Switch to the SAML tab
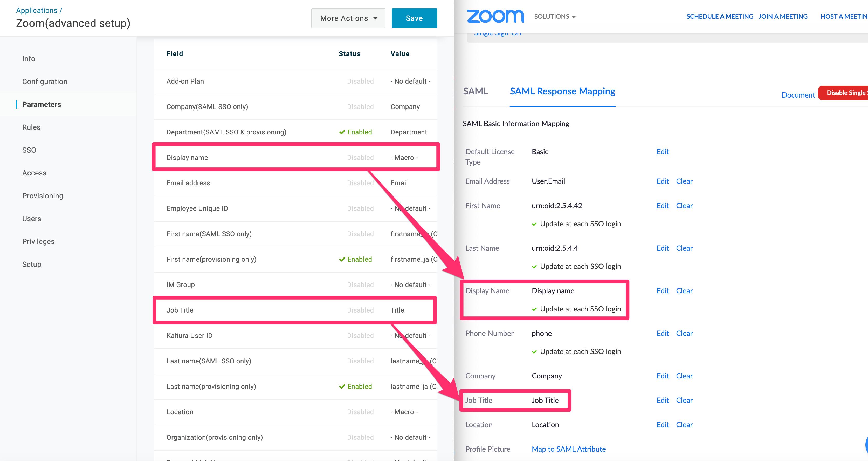The image size is (868, 461). click(x=476, y=91)
